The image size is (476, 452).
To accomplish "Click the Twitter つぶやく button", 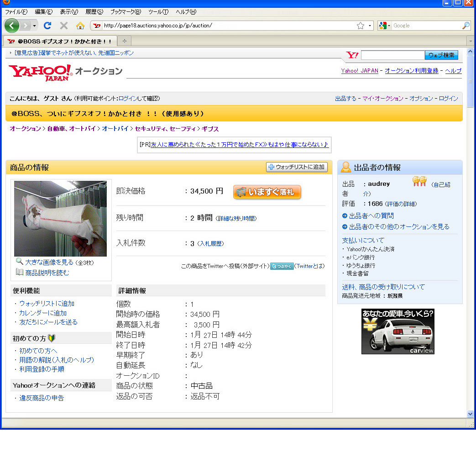I will [282, 266].
